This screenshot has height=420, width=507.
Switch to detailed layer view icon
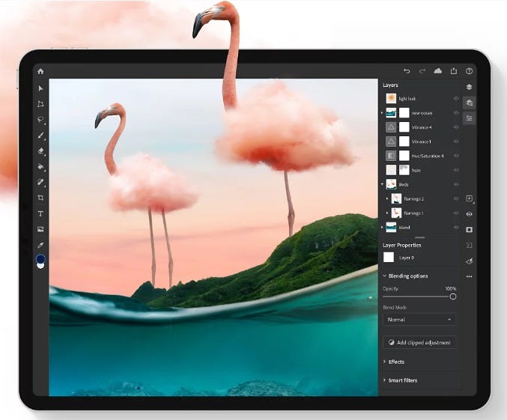(x=469, y=103)
